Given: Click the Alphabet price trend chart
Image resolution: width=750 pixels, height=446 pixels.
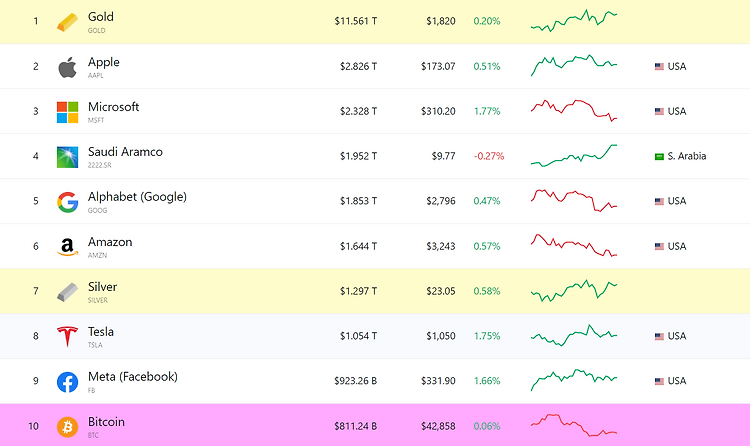Looking at the screenshot, I should coord(574,201).
